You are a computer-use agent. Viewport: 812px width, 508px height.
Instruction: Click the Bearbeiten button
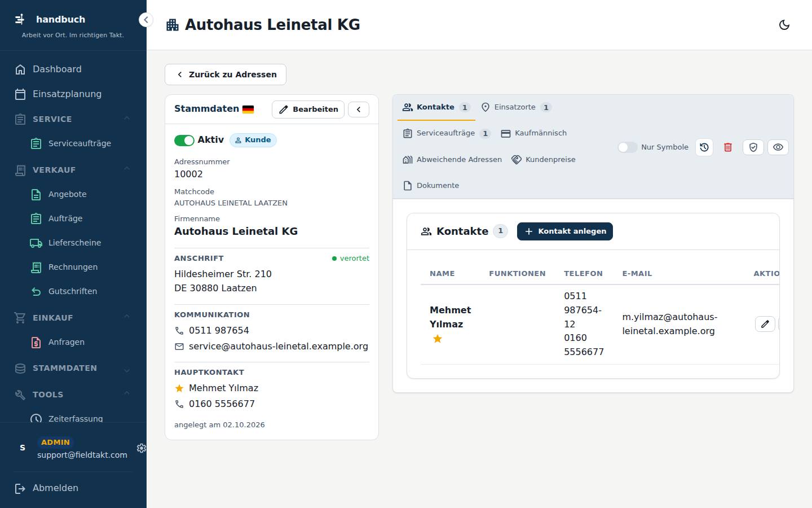tap(308, 110)
